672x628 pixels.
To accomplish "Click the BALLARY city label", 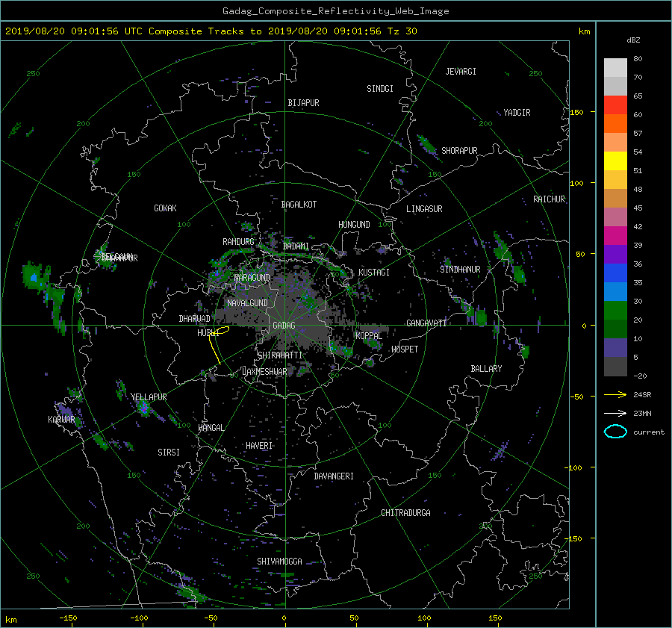I will point(486,369).
